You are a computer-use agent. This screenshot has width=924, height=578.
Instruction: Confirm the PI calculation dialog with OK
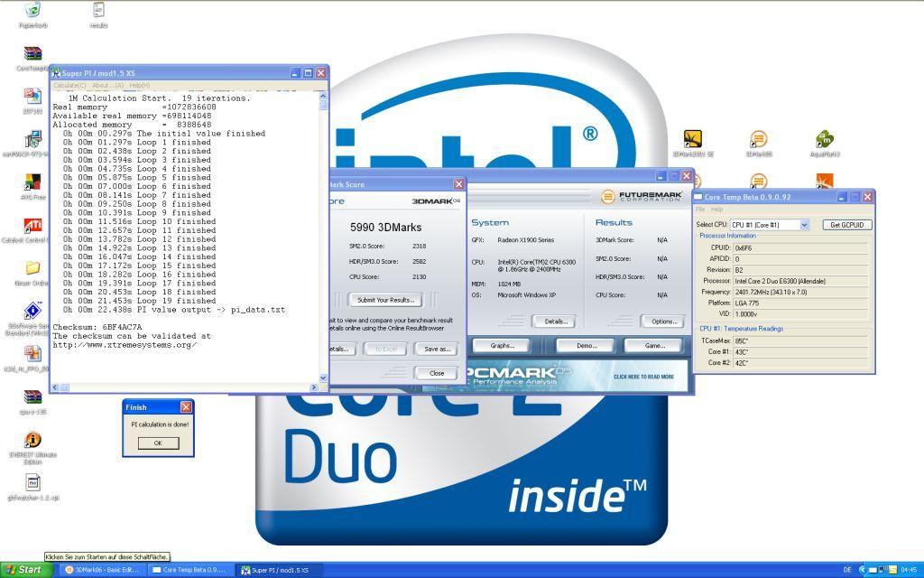pyautogui.click(x=158, y=443)
